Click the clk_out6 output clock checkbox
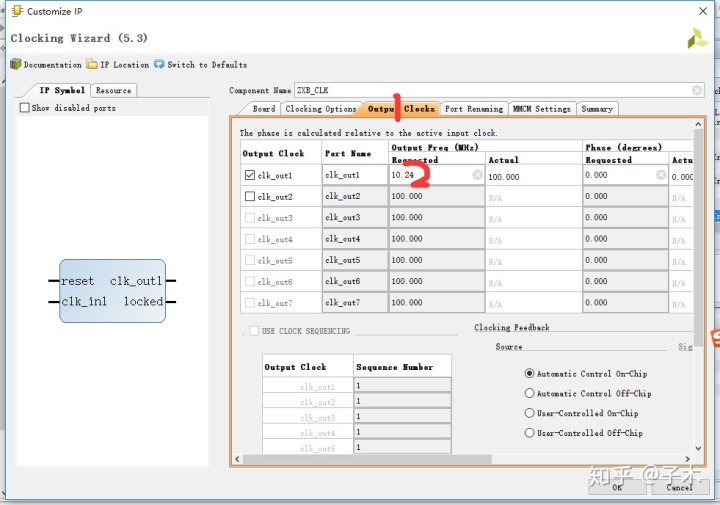Viewport: 720px width, 505px height. pos(250,281)
